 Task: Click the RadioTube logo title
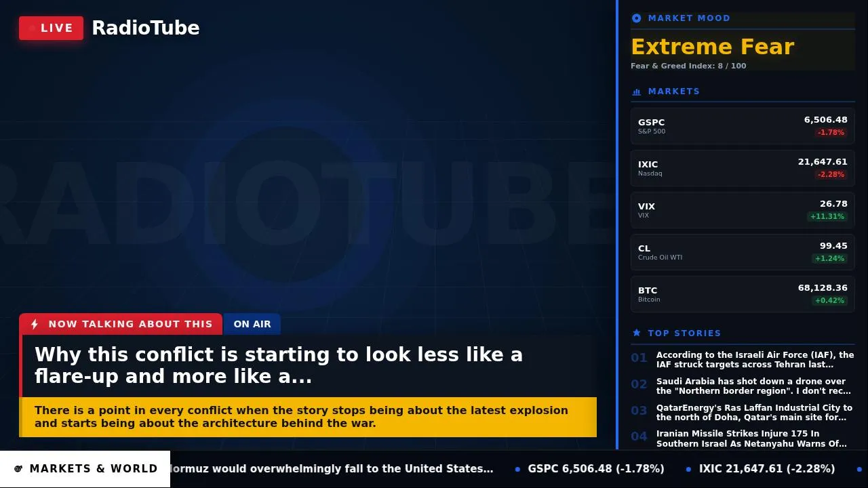tap(146, 28)
